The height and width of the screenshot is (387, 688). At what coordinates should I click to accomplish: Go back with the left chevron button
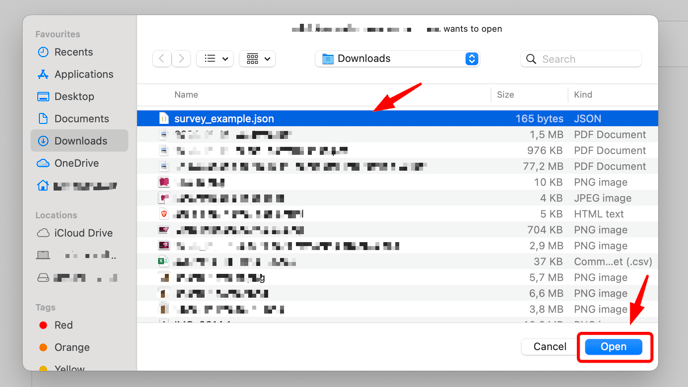click(162, 59)
